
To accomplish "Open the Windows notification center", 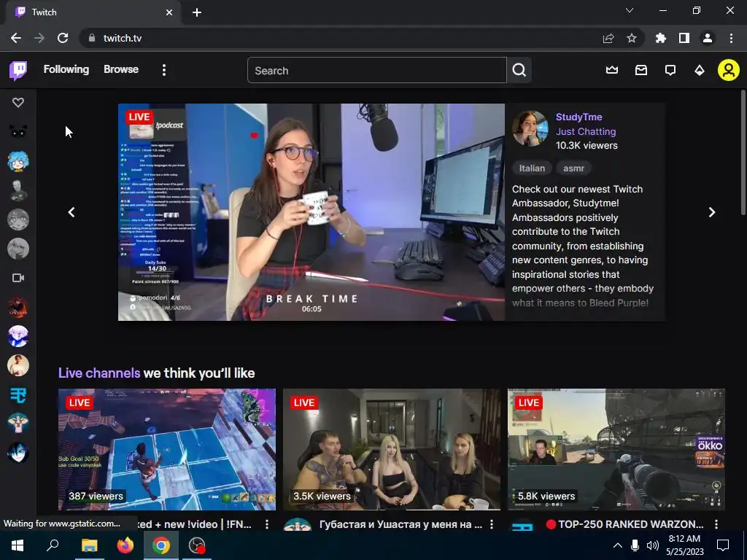I will [x=723, y=545].
